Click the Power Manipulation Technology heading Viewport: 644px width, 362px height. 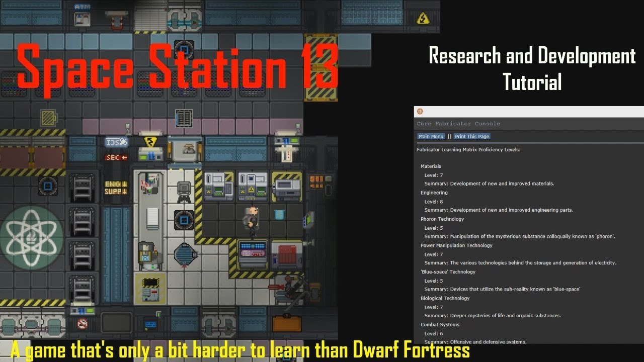(456, 245)
